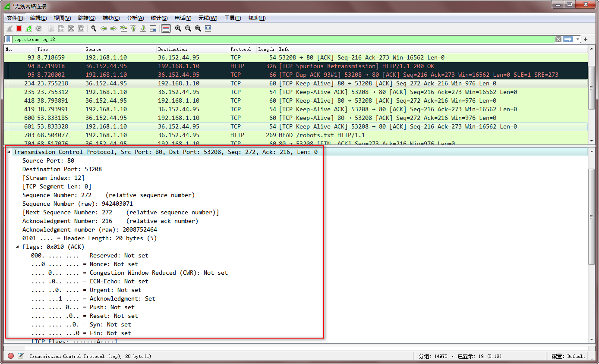Click the resize columns to fit icon

(208, 28)
